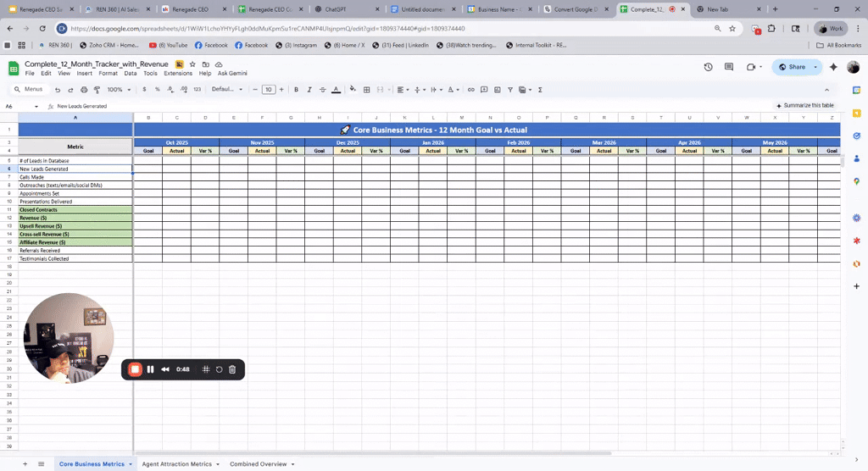
Task: Toggle Italic formatting
Action: point(309,90)
